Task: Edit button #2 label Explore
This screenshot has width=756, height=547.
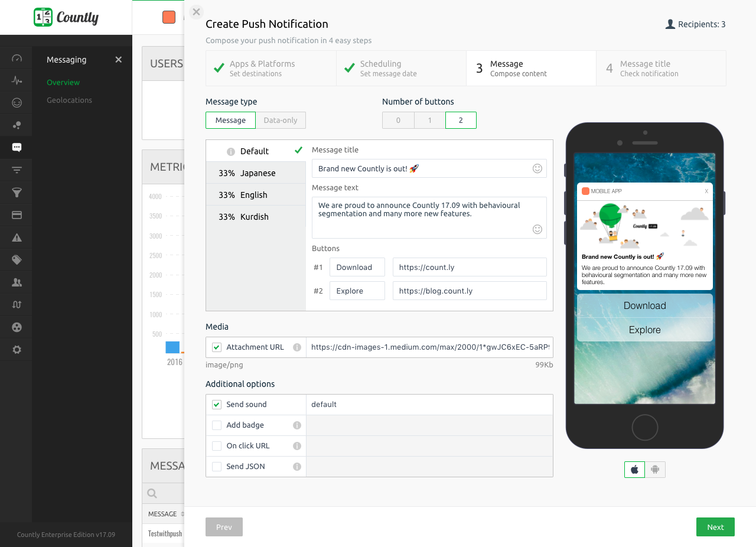Action: coord(357,291)
